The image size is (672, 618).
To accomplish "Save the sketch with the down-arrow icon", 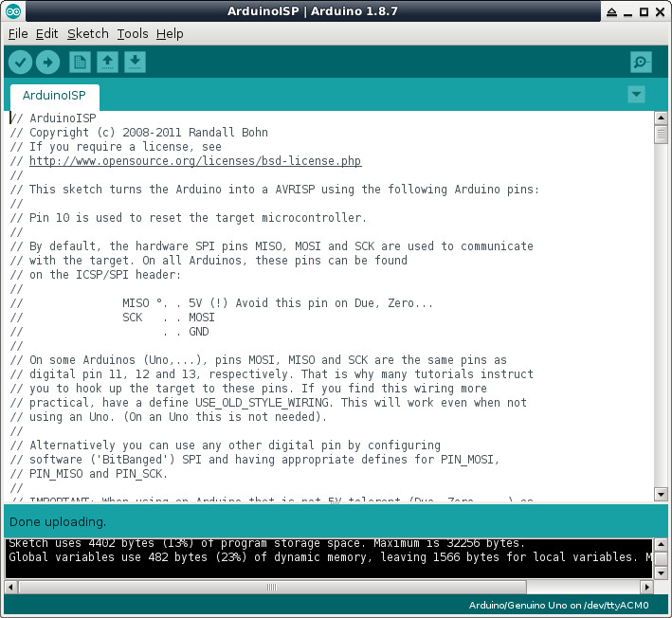I will (135, 63).
